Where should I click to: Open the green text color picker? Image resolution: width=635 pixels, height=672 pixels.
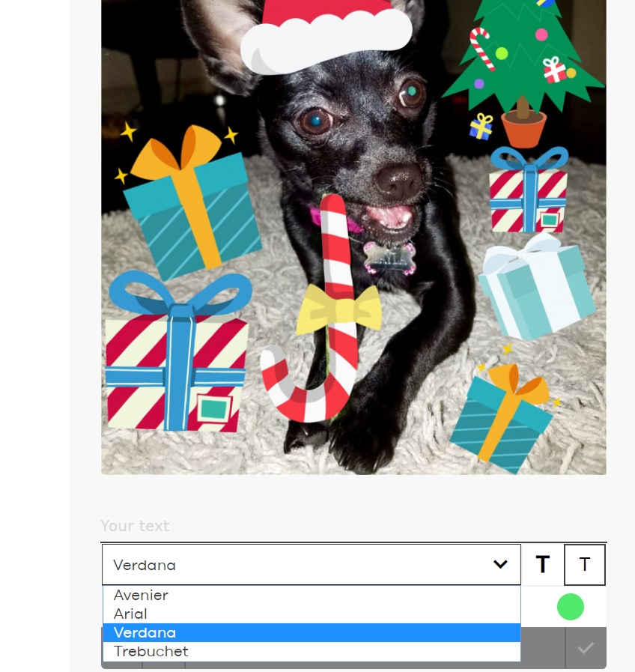click(571, 606)
